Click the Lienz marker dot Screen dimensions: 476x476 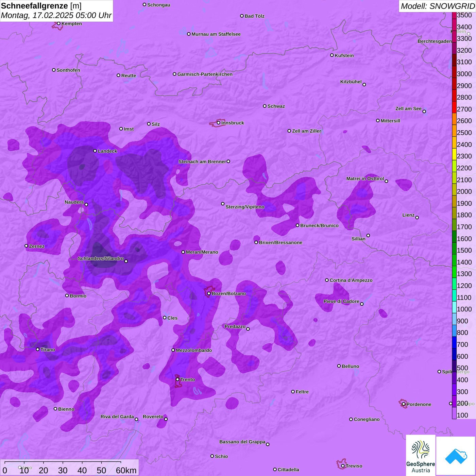tap(417, 218)
